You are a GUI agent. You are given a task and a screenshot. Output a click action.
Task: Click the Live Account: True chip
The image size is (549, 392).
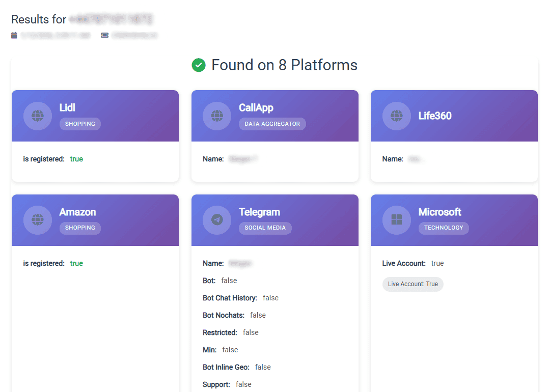(413, 284)
